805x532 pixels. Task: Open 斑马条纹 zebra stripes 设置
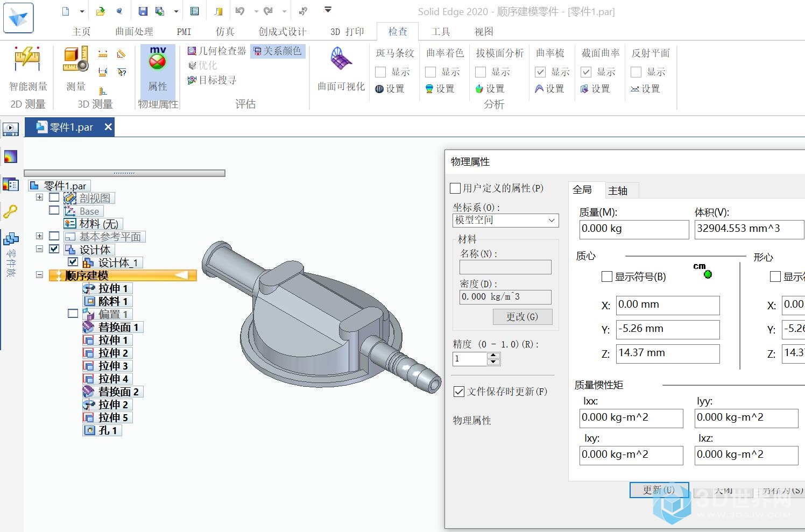[x=390, y=89]
